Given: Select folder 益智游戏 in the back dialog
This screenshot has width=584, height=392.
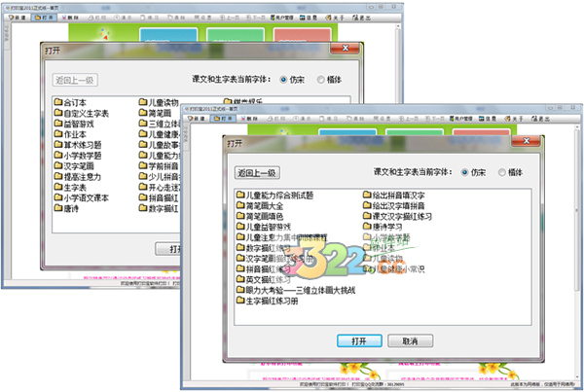Looking at the screenshot, I should [74, 124].
